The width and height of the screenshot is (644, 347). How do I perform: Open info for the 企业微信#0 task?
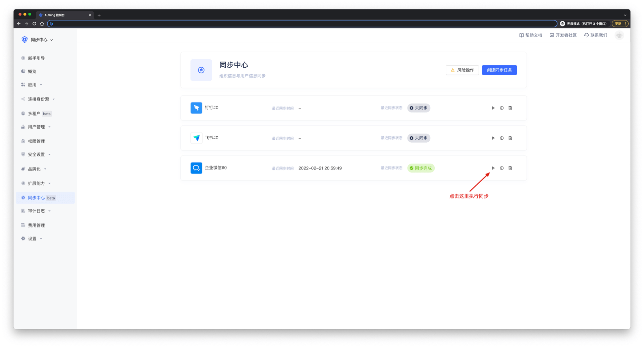click(501, 168)
